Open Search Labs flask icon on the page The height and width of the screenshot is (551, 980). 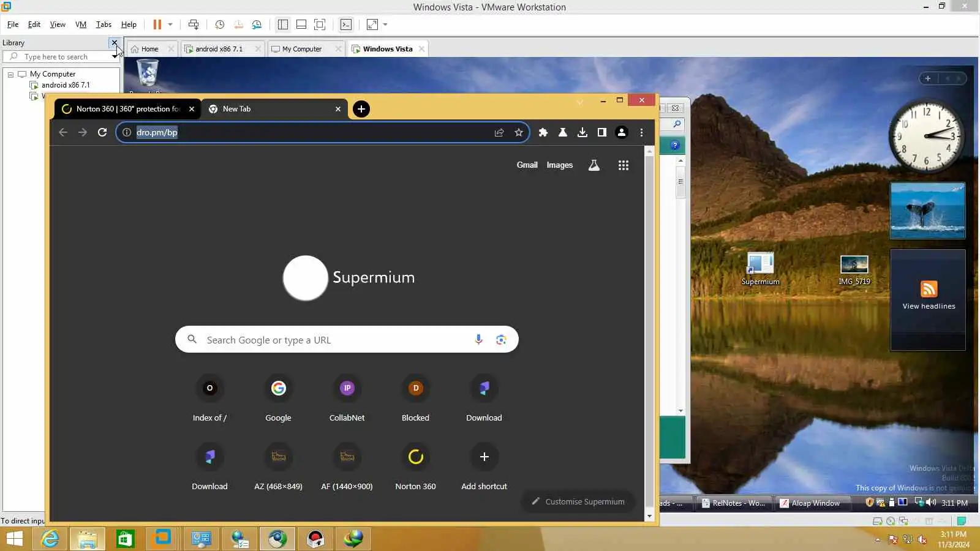594,165
